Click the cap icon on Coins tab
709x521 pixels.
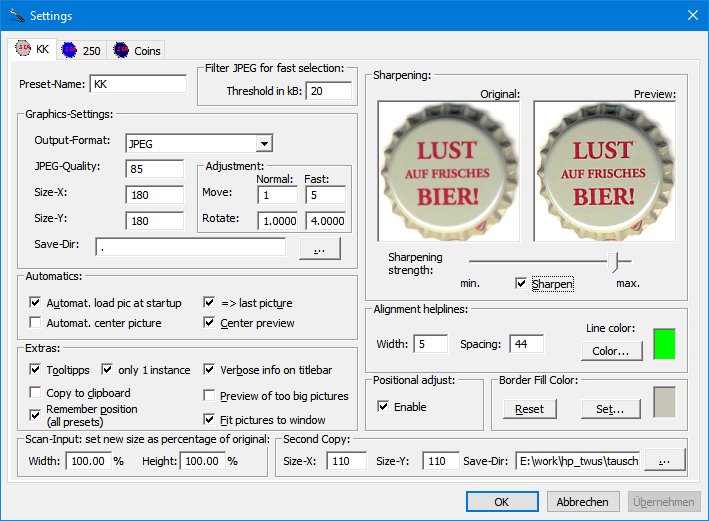coord(120,49)
